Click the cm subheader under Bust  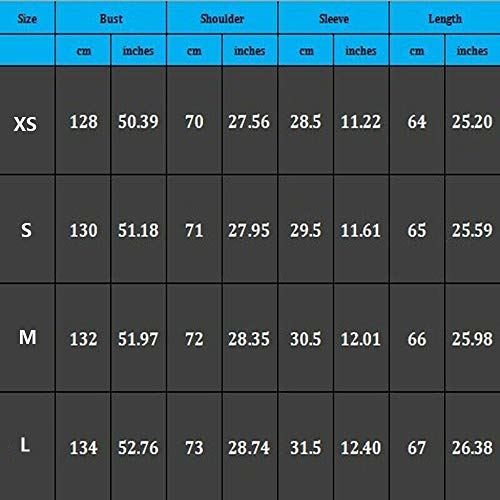(x=84, y=51)
